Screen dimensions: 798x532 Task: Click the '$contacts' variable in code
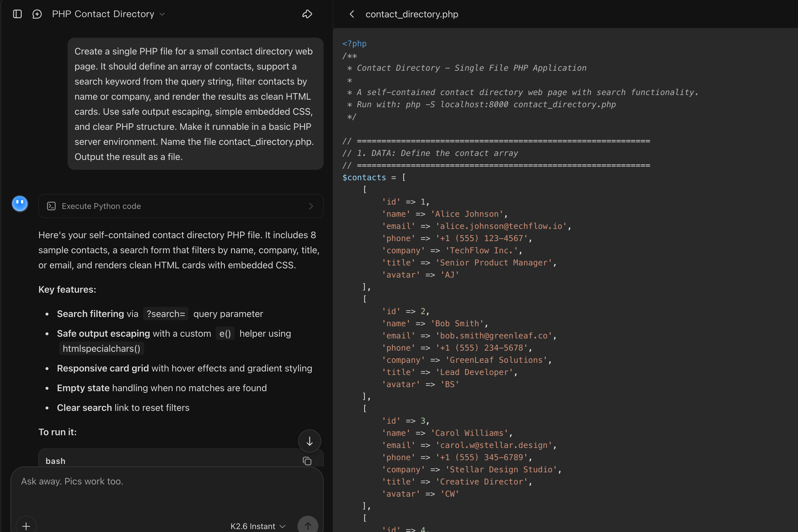364,177
